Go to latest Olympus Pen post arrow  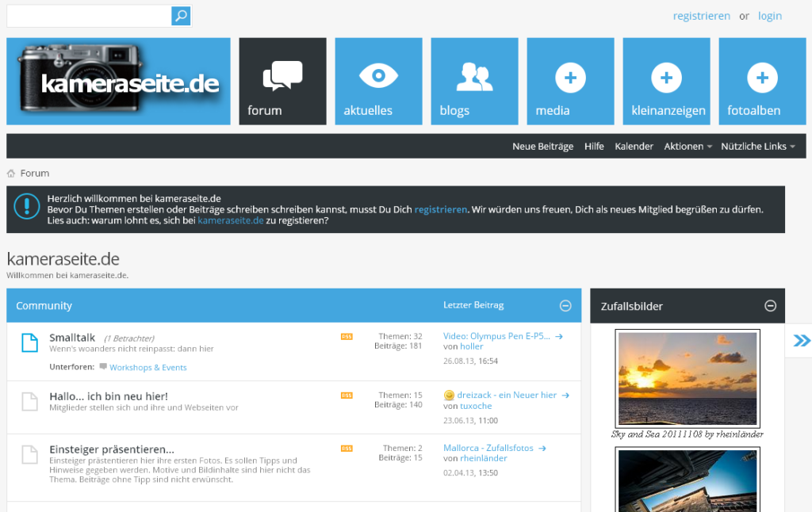click(559, 337)
